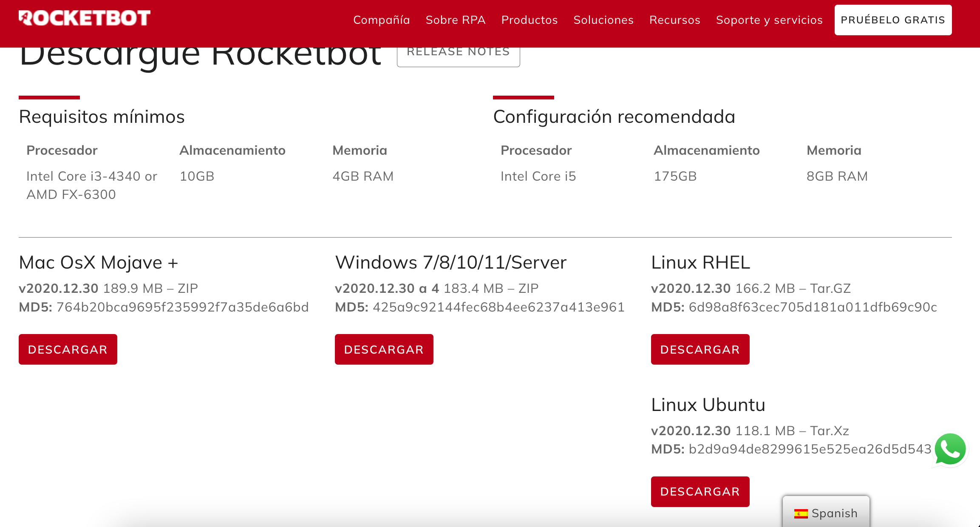Click the PRUÉBELO GRATIS button
980x527 pixels.
coord(893,20)
